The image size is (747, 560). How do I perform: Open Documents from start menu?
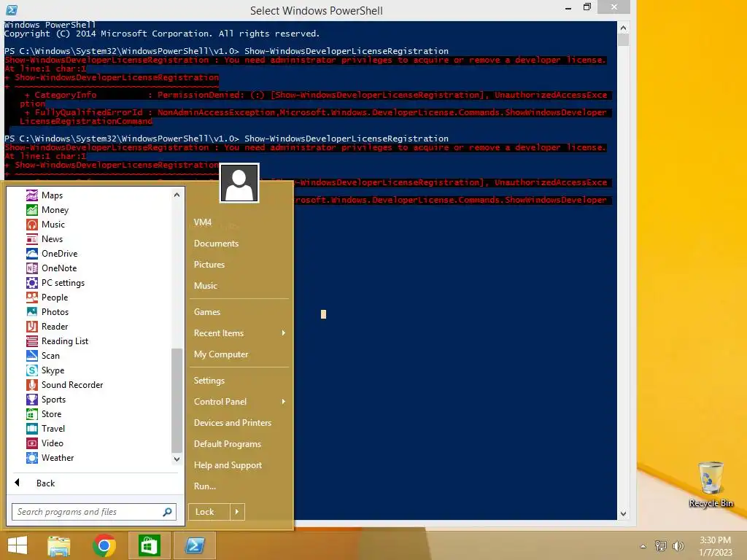pos(216,244)
